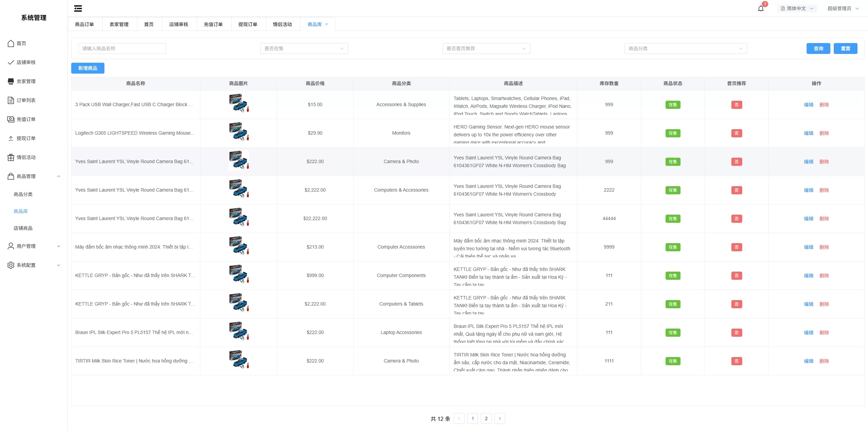The width and height of the screenshot is (868, 431).
Task: Click the home icon in sidebar
Action: (11, 43)
